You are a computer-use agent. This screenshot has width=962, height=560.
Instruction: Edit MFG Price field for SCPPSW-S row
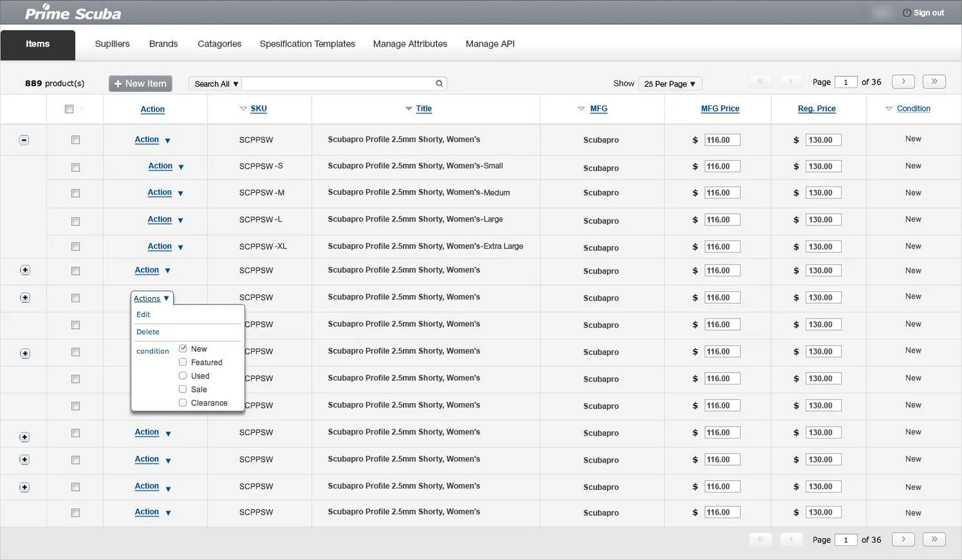click(x=722, y=166)
